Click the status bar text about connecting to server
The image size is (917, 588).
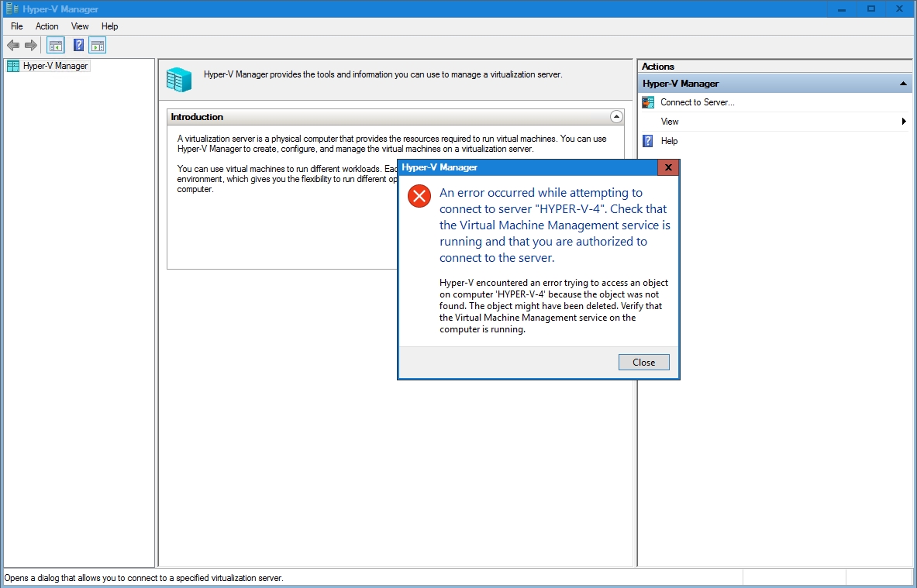point(144,578)
